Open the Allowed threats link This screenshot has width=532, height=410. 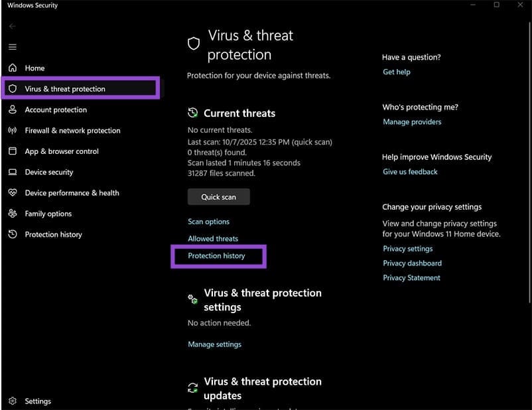(x=212, y=239)
